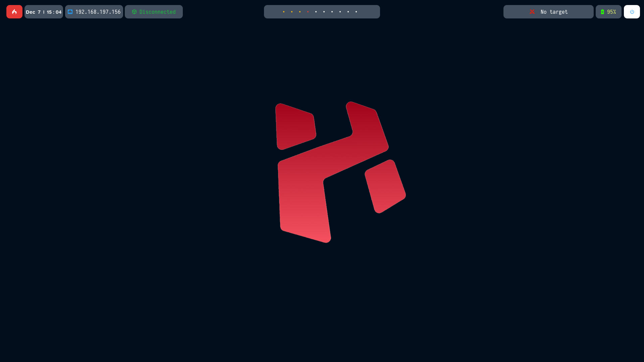Click the 192.168.197.156 IP address
This screenshot has height=362, width=644.
click(x=98, y=12)
